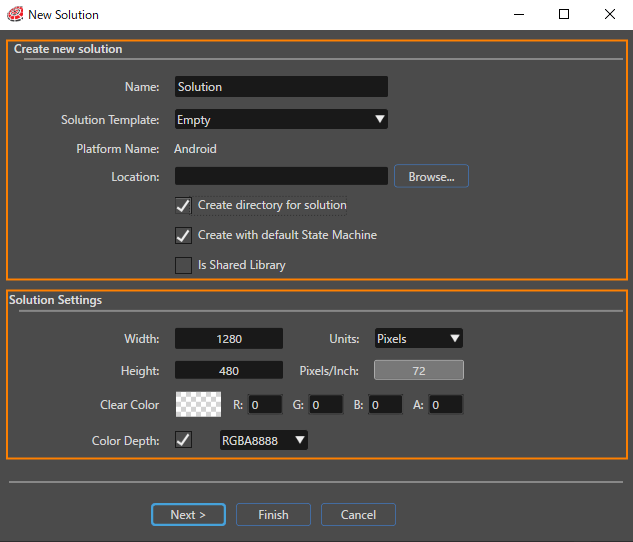Screen dimensions: 633x542
Task: Click the G color value field
Action: (x=326, y=404)
